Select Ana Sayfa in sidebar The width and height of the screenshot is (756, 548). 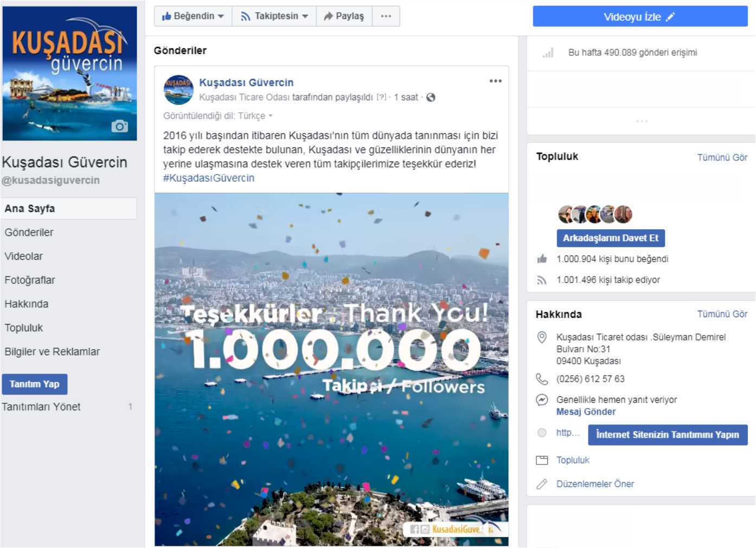pos(68,209)
